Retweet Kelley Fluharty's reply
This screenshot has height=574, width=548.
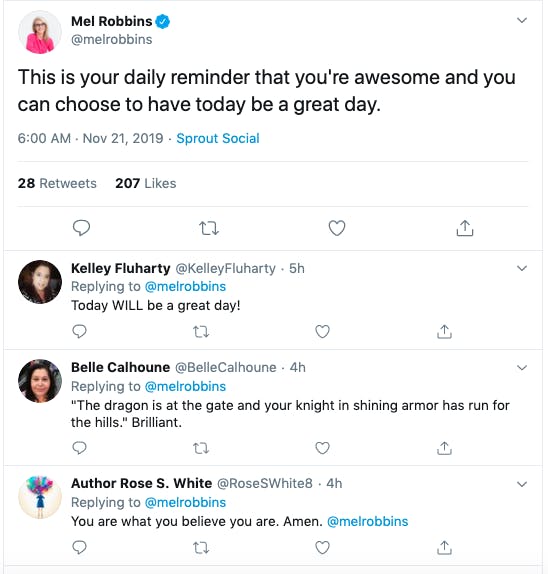tap(201, 332)
